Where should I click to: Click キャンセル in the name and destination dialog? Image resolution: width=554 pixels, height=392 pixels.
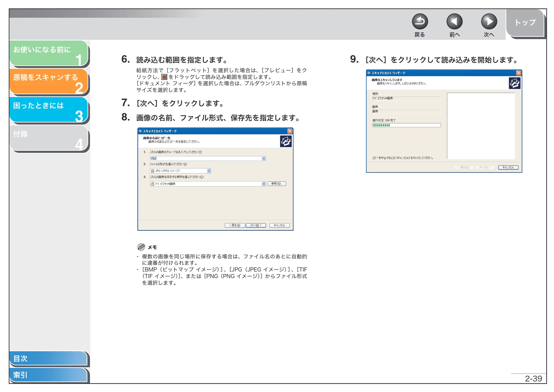point(279,225)
